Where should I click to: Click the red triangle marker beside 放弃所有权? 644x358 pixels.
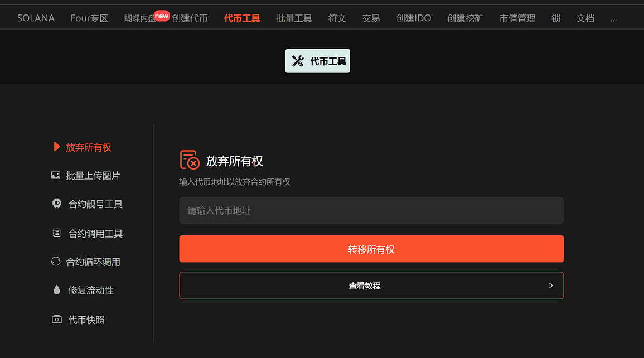coord(57,147)
